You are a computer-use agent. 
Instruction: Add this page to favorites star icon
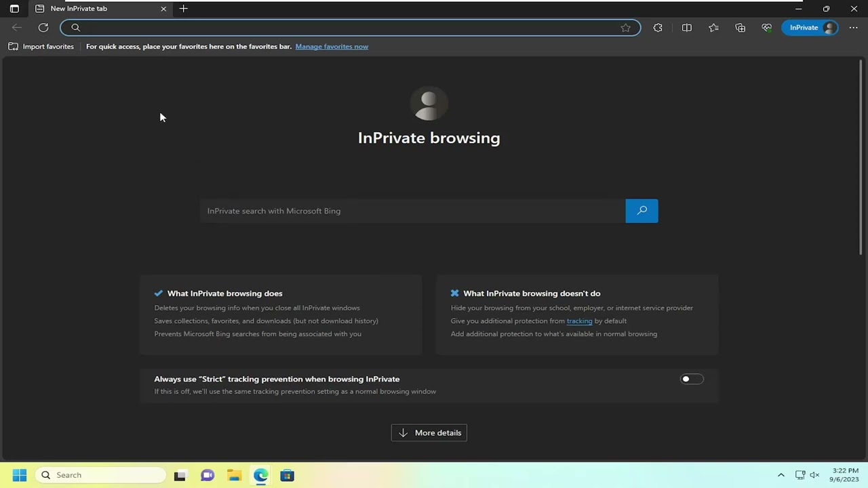click(626, 28)
